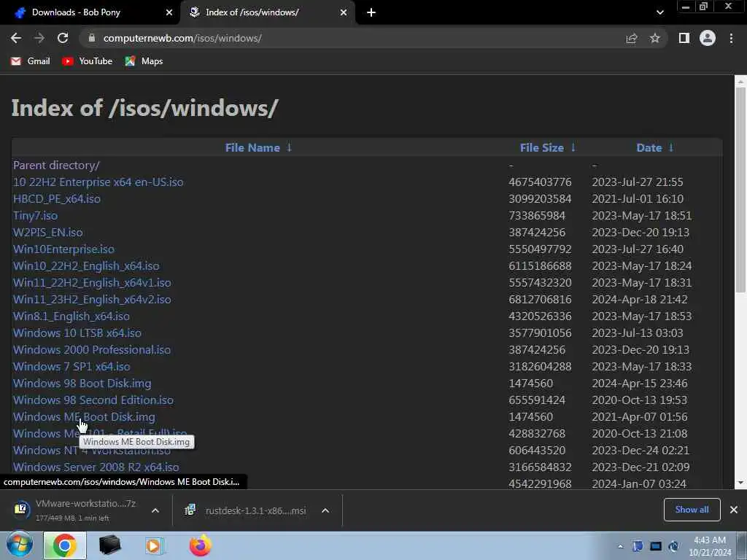The height and width of the screenshot is (560, 747).
Task: Download Win11_22H2_English_x64v1.iso
Action: (x=92, y=282)
